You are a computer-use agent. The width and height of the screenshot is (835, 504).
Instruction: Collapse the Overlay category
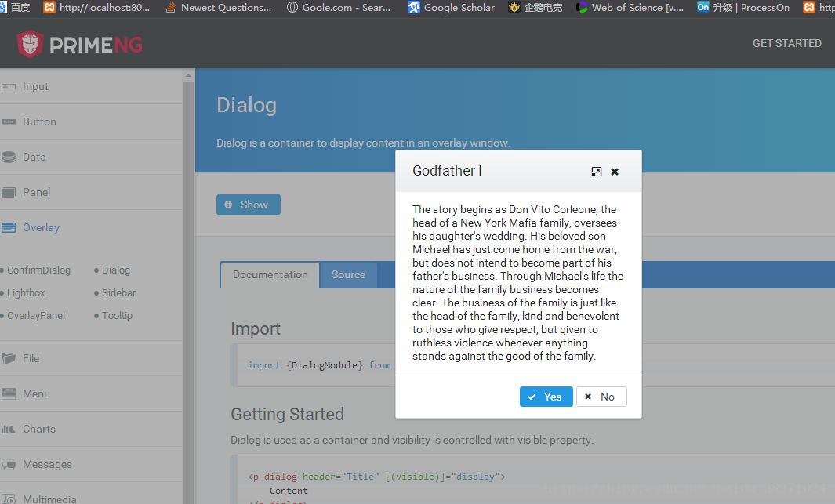click(91, 228)
